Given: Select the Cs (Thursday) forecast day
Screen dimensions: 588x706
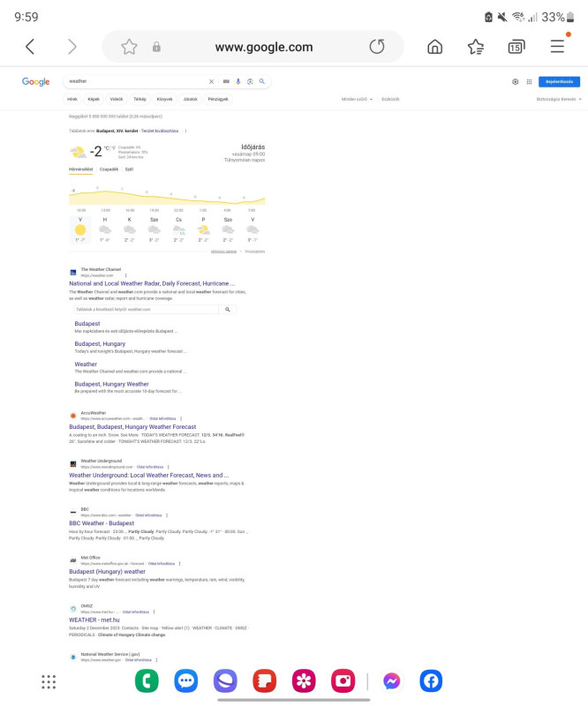Looking at the screenshot, I should pyautogui.click(x=179, y=229).
